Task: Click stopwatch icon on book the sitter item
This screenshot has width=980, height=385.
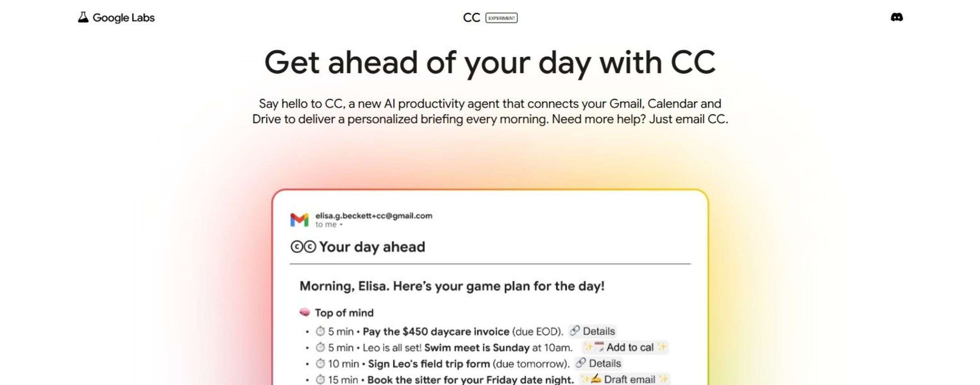Action: [320, 379]
